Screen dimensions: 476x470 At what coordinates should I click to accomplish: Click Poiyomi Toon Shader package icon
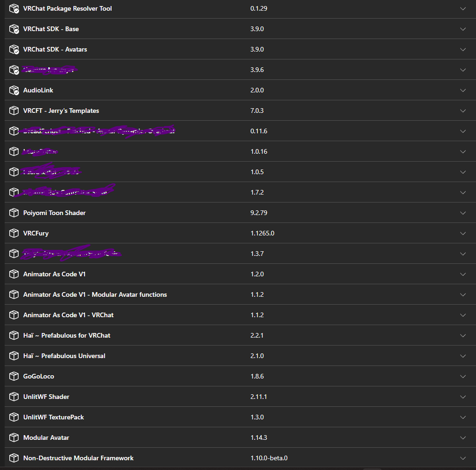click(14, 213)
